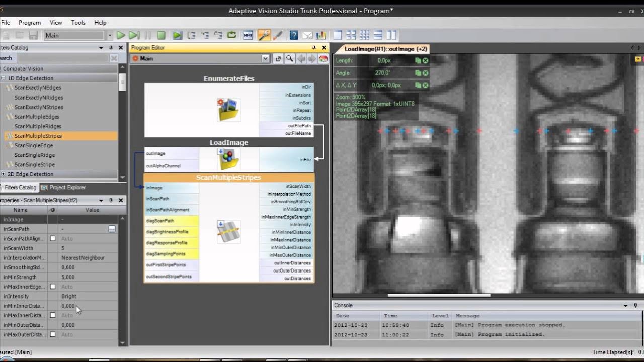
Task: Clear the Angle measurement with its green X
Action: pyautogui.click(x=426, y=73)
